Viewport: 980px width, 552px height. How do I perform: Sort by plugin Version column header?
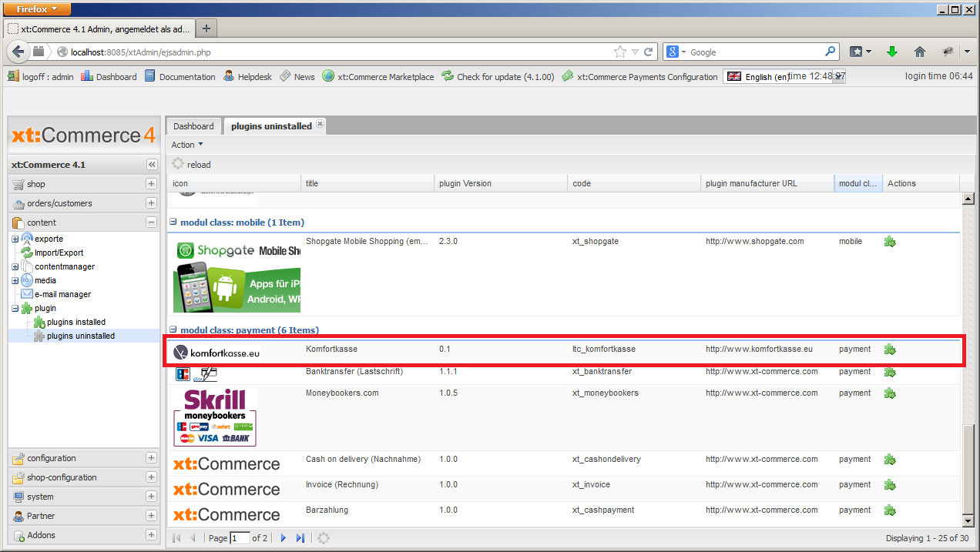pos(500,183)
